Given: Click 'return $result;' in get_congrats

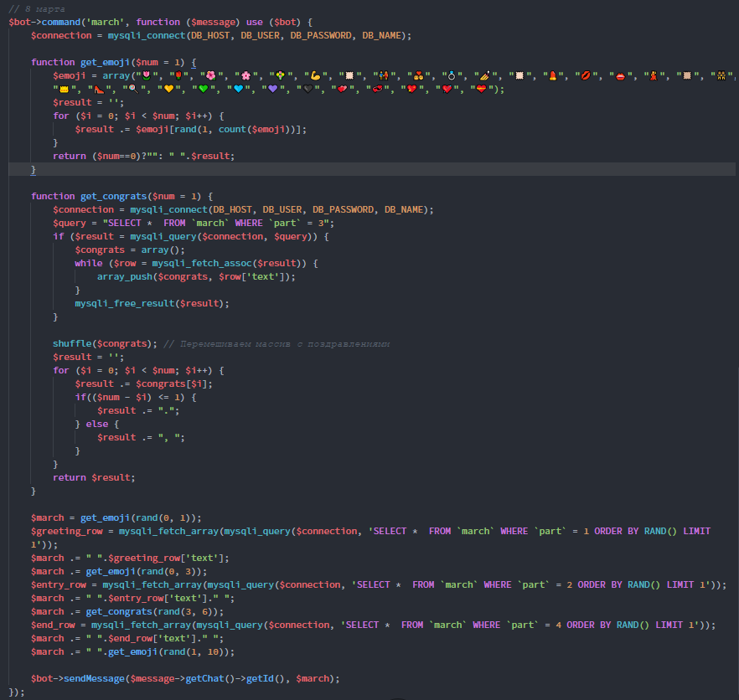Looking at the screenshot, I should click(x=93, y=477).
